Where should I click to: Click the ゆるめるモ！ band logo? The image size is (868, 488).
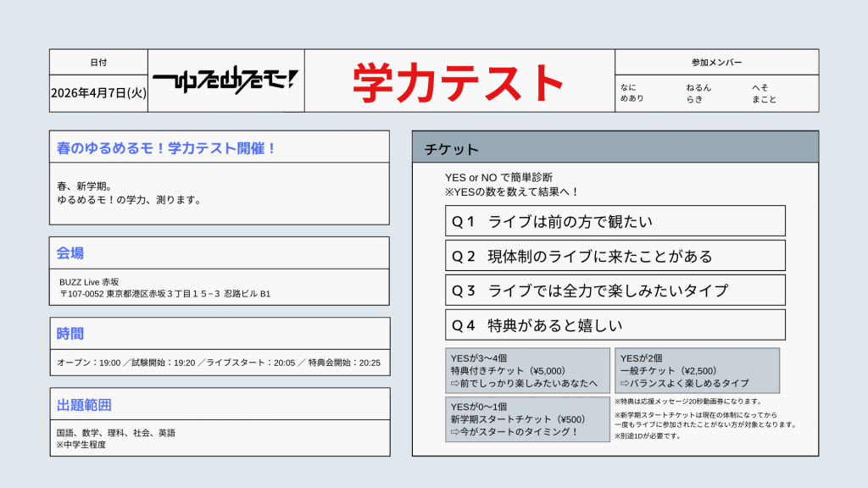(225, 82)
